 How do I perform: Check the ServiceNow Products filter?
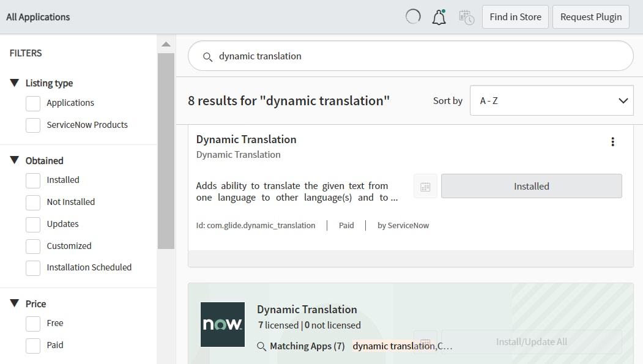(x=33, y=125)
